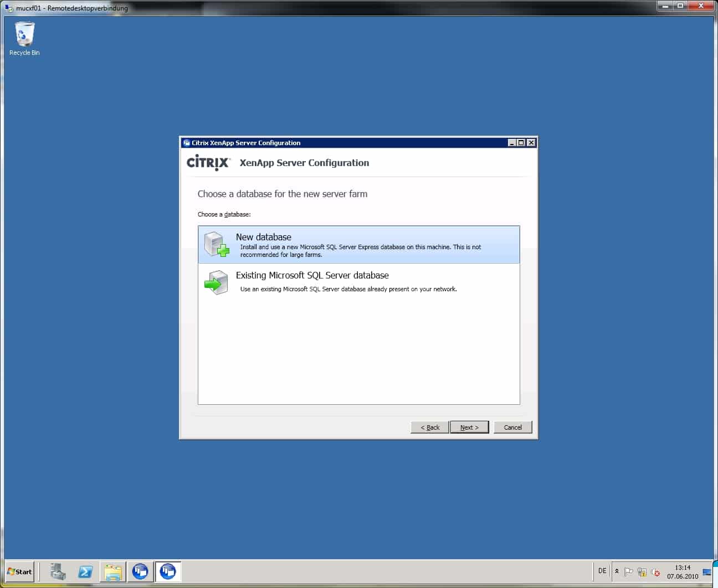This screenshot has height=588, width=718.
Task: Launch PowerShell from the taskbar
Action: tap(85, 572)
